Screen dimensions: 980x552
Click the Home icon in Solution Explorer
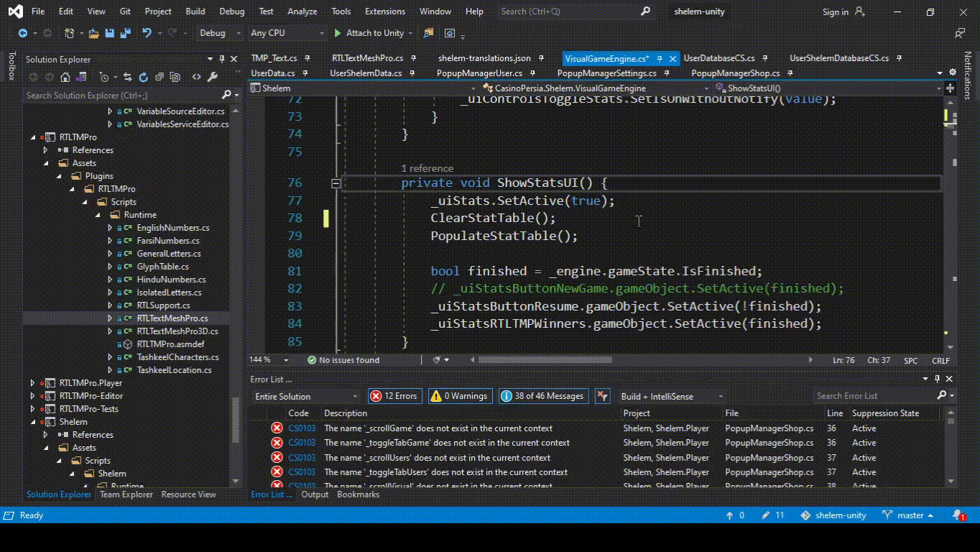[65, 77]
